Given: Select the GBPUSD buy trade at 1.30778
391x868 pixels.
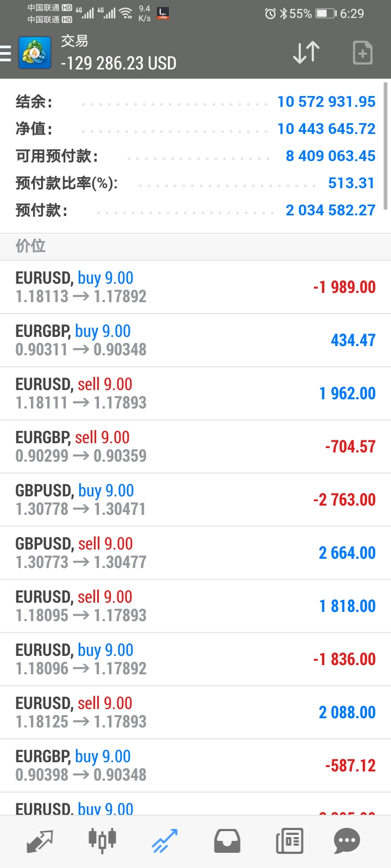Looking at the screenshot, I should [x=195, y=500].
